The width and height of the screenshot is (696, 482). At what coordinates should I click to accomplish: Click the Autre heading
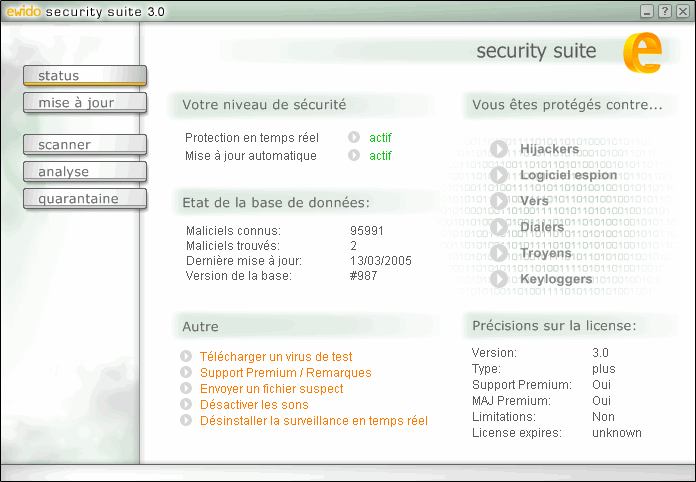click(200, 327)
